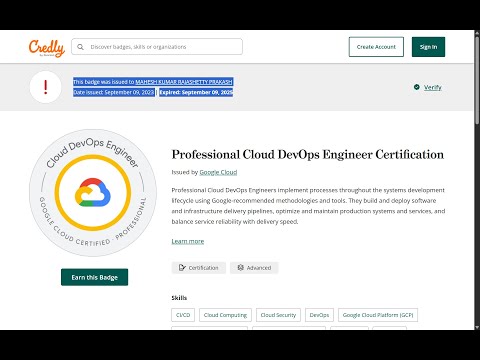Click the Verify link
Viewport: 480px width, 360px height.
tap(433, 87)
